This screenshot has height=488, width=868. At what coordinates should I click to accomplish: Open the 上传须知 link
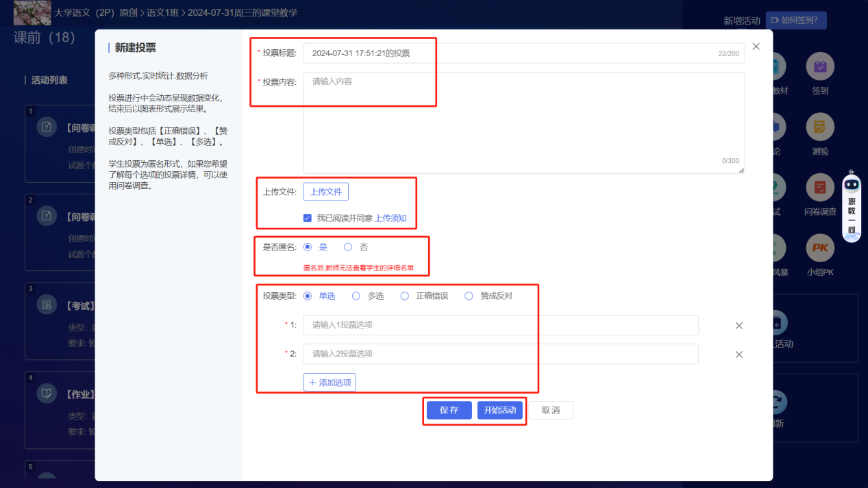[x=390, y=218]
